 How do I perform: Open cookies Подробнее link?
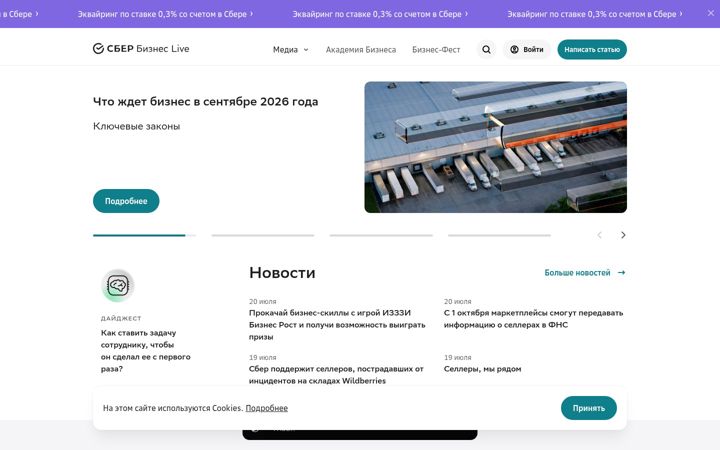266,408
